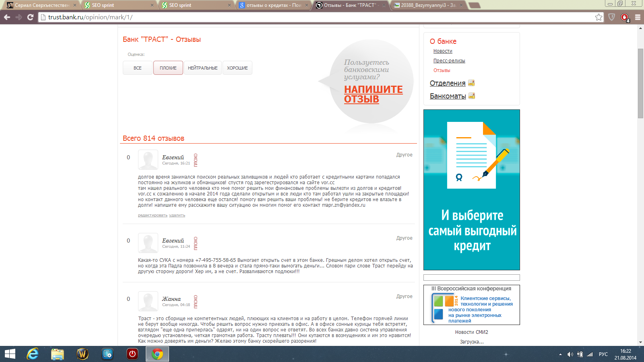Image resolution: width=644 pixels, height=362 pixels.
Task: Open the World of Warcraft taskbar icon
Action: pos(83,354)
